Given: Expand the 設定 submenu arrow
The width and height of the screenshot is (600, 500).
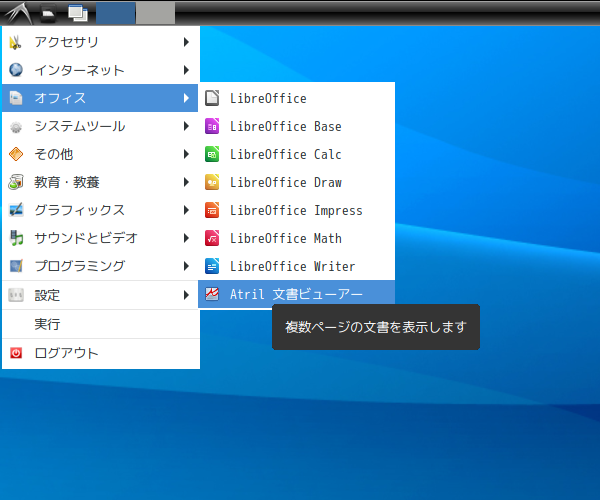Looking at the screenshot, I should (x=186, y=295).
